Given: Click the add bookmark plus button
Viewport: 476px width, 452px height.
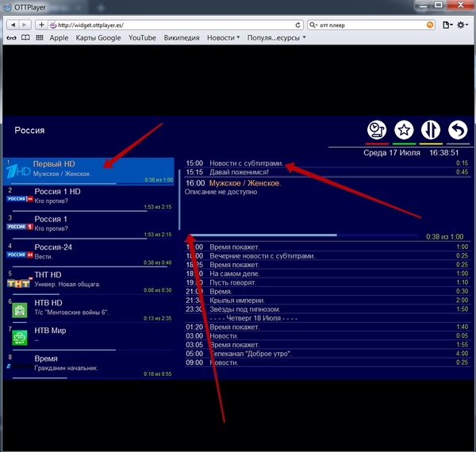Looking at the screenshot, I should point(41,25).
